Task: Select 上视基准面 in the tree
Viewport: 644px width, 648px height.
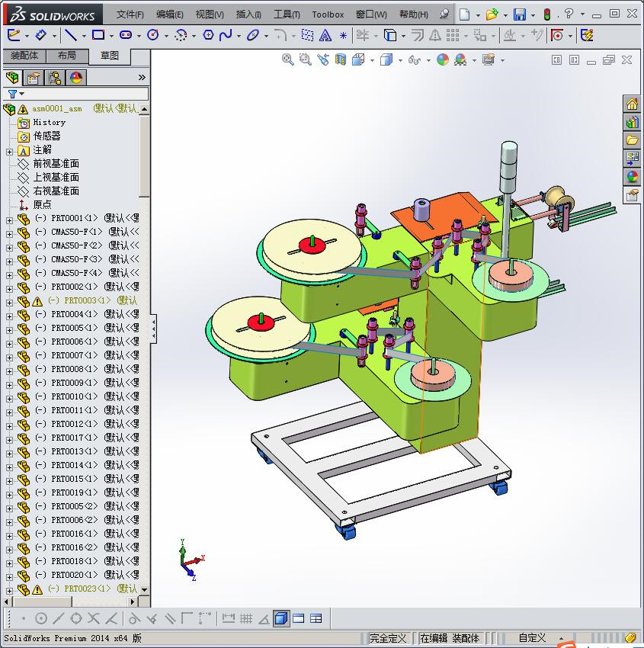Action: click(56, 178)
